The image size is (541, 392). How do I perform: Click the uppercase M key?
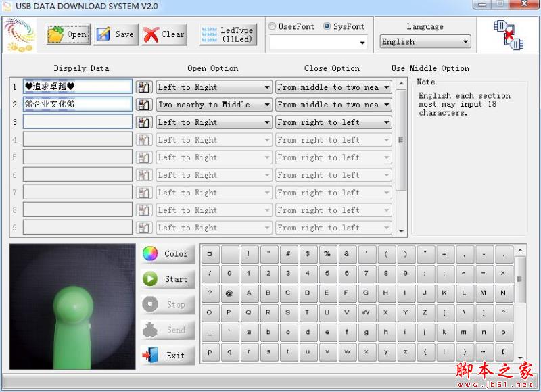tap(484, 293)
